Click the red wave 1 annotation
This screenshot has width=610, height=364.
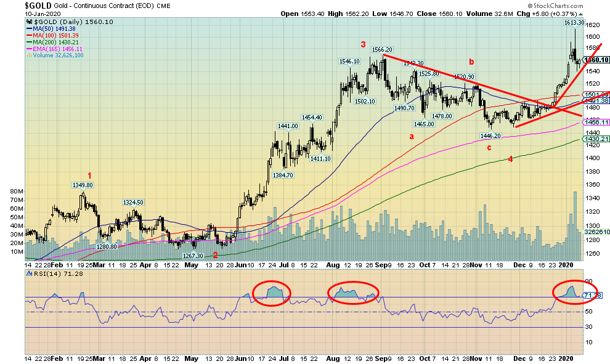coord(89,176)
